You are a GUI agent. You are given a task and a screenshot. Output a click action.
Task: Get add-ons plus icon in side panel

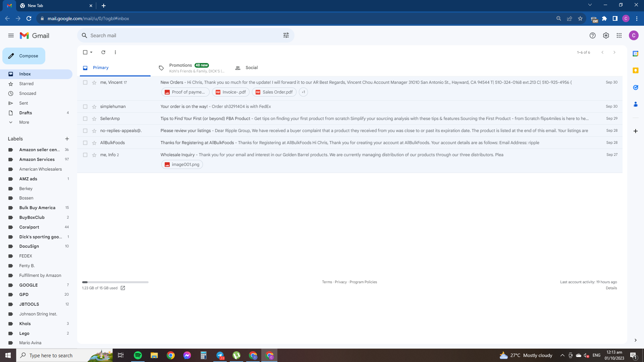pyautogui.click(x=636, y=131)
